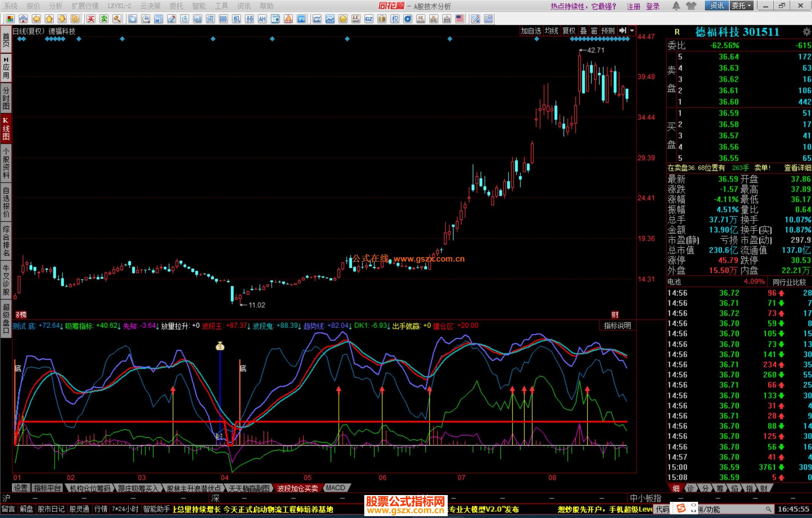Click the home house toolbar icon
This screenshot has width=812, height=518.
(23, 19)
